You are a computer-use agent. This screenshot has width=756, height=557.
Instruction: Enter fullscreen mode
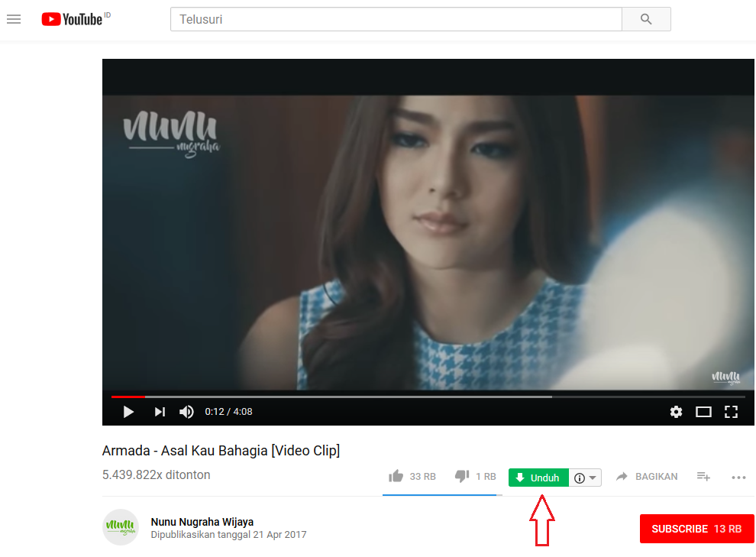731,412
